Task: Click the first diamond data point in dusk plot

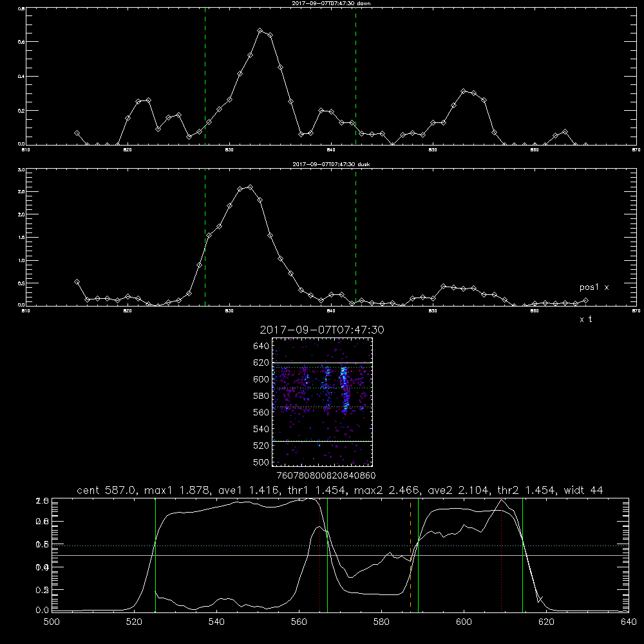Action: coord(77,282)
